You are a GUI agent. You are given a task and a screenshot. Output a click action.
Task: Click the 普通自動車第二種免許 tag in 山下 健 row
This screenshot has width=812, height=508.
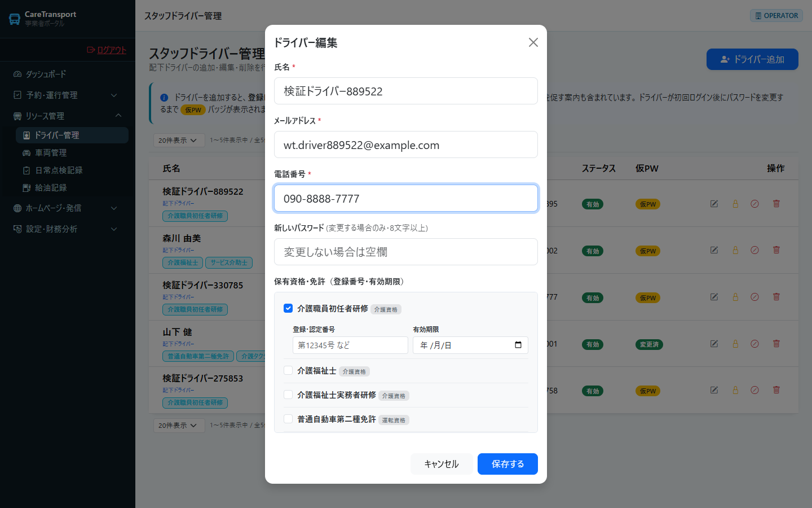click(x=198, y=356)
